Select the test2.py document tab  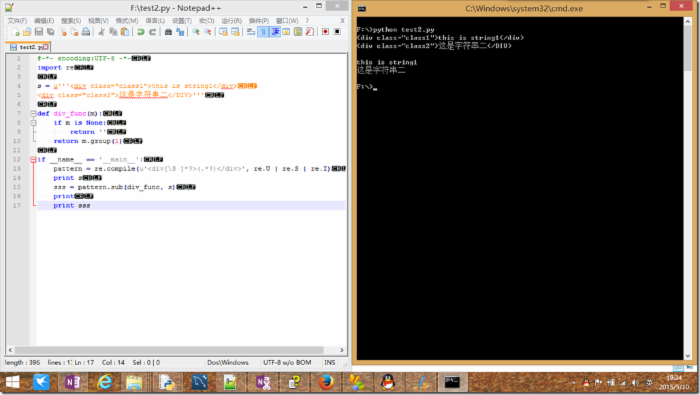point(28,47)
